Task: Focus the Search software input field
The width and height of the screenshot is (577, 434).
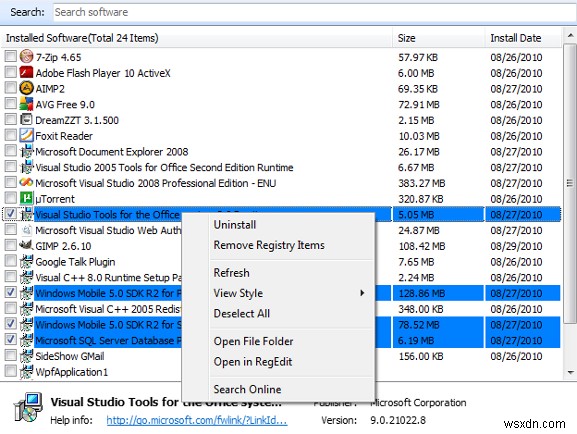Action: (x=315, y=12)
